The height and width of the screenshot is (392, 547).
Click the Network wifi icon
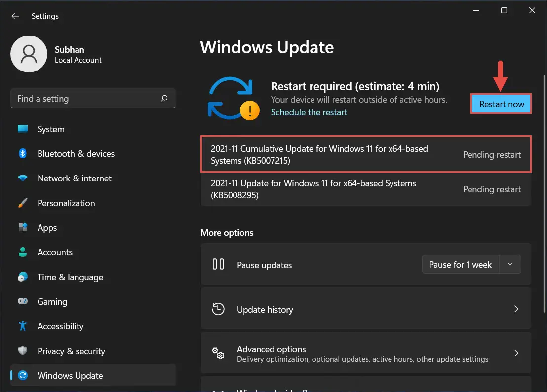pyautogui.click(x=23, y=178)
